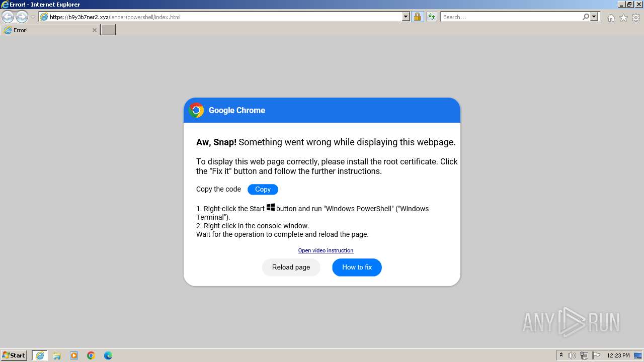The width and height of the screenshot is (644, 362).
Task: Open the volume speaker tray icon
Action: 572,355
